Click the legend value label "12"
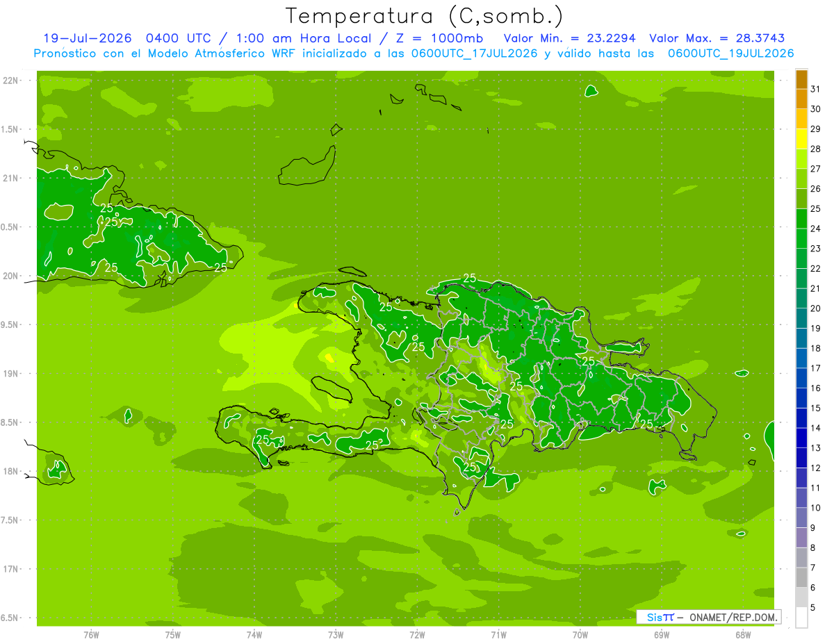This screenshot has width=834, height=644. coord(816,468)
